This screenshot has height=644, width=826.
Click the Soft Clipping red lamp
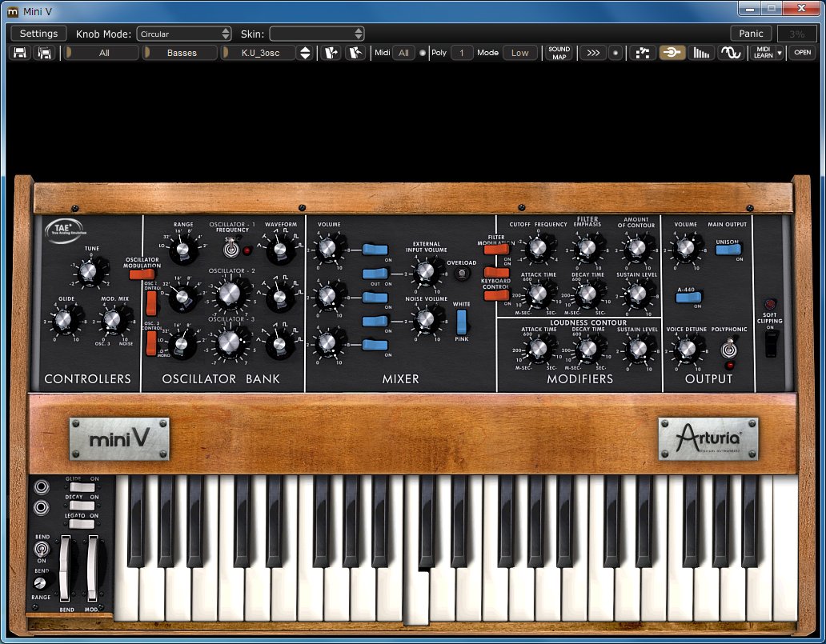[x=770, y=304]
